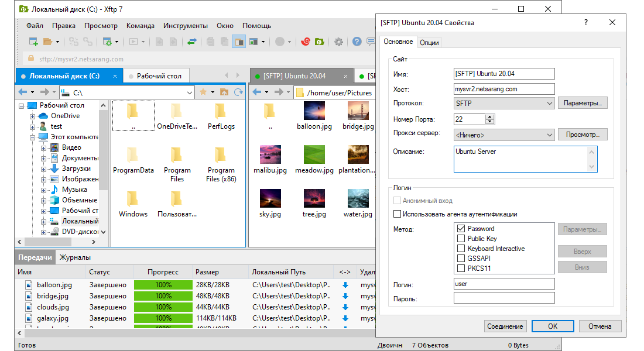Viewport: 644px width, 351px height.
Task: Click the green Xftp launch icon
Action: tap(320, 42)
